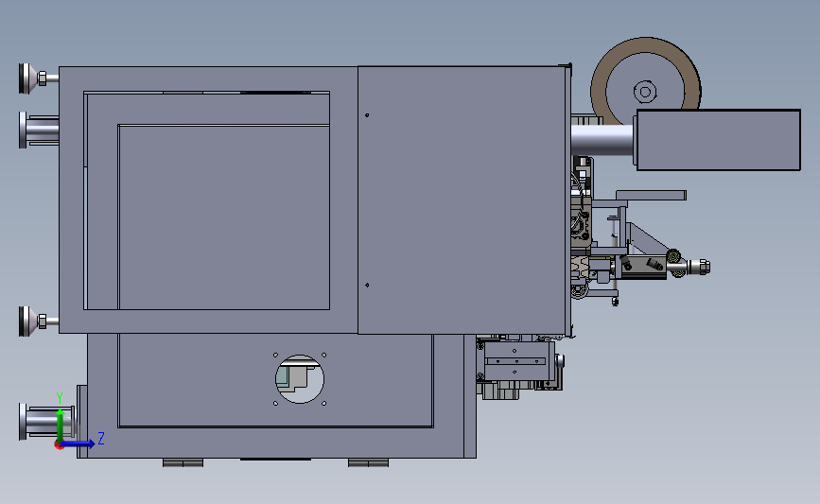Select the topmost leveling foot on the left side
The height and width of the screenshot is (504, 820).
pyautogui.click(x=38, y=78)
